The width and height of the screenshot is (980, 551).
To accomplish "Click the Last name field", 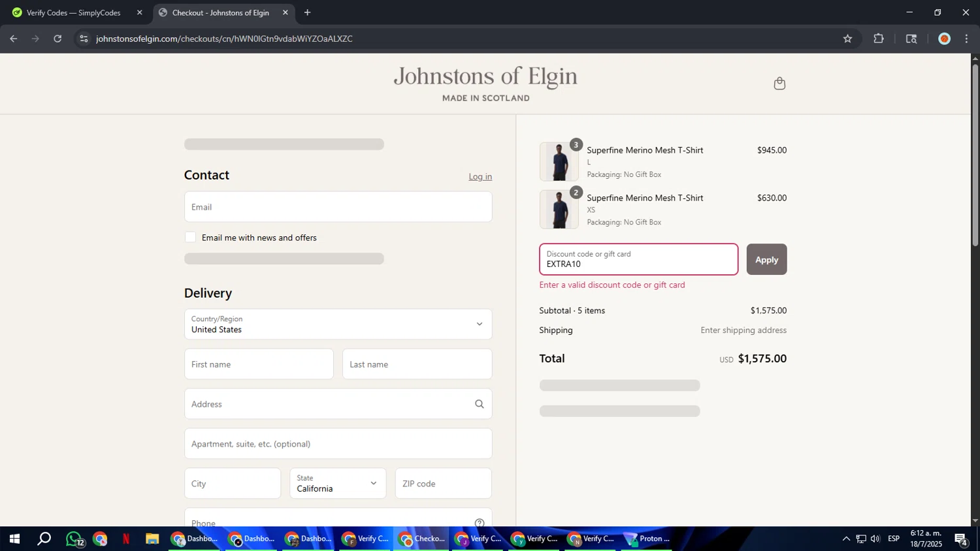I will (417, 364).
